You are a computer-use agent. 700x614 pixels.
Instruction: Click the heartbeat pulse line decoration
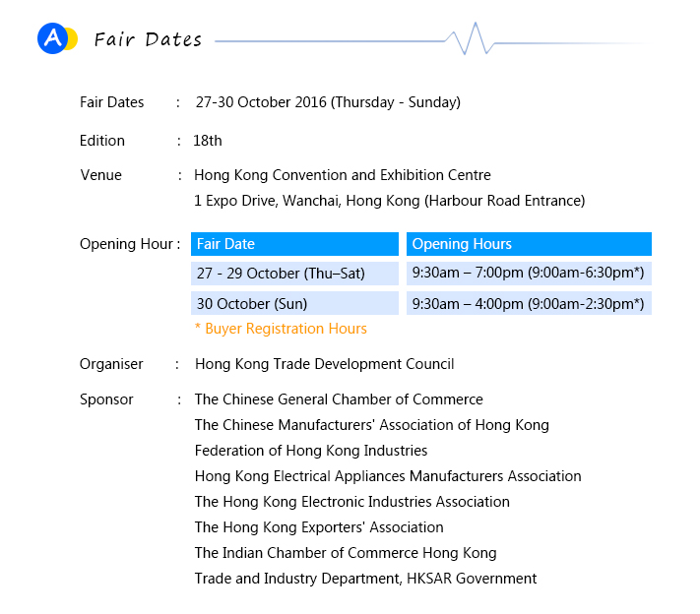coord(471,39)
